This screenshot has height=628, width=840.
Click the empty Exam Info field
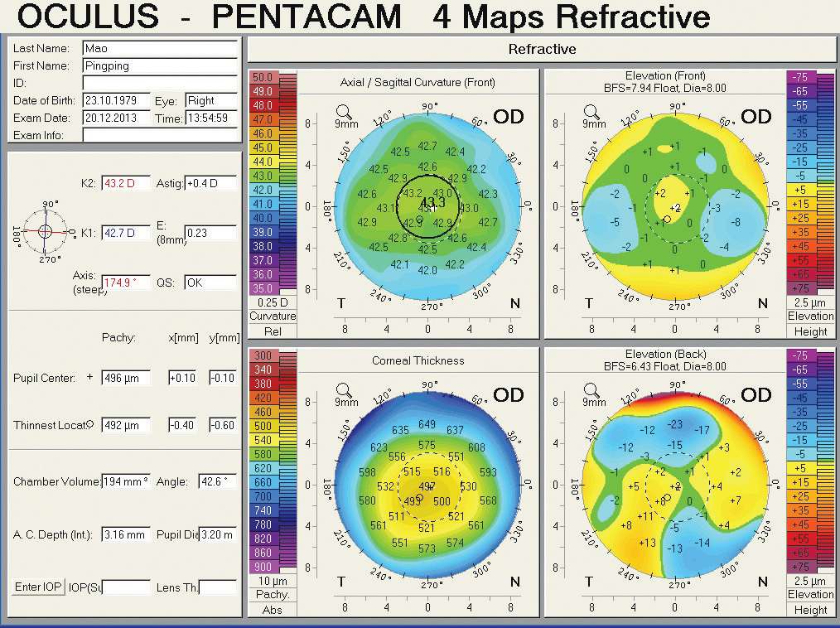(159, 135)
